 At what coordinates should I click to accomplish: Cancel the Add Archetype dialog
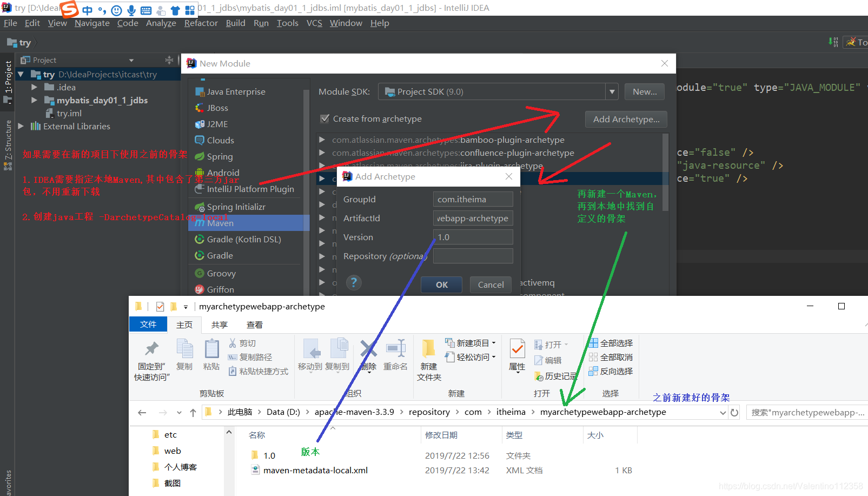[491, 285]
